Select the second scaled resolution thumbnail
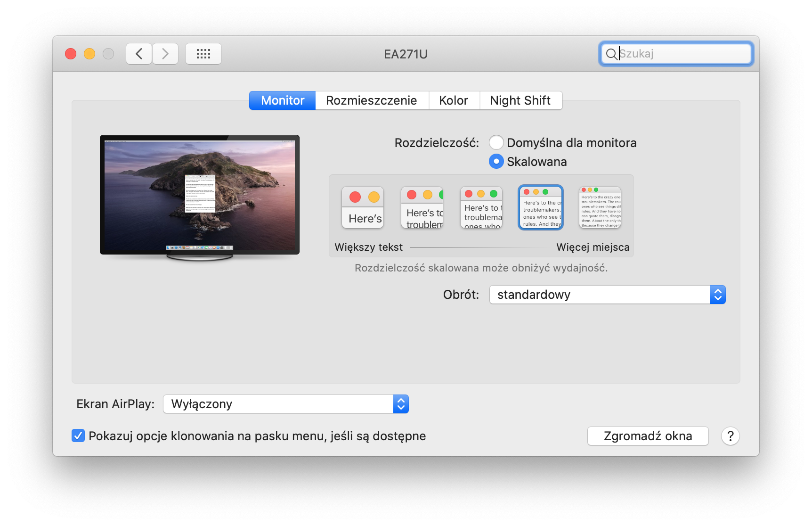The height and width of the screenshot is (526, 812). click(422, 207)
